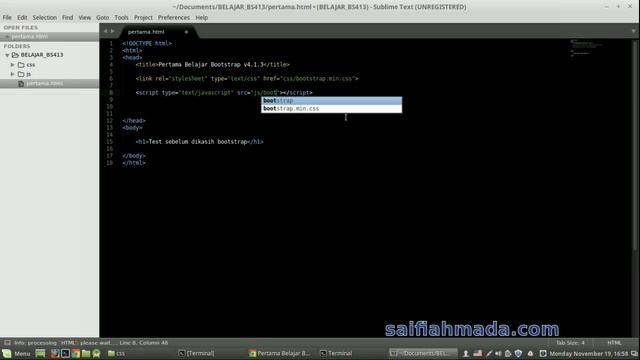The image size is (640, 360).
Task: Choose 'bootstrap' autocomplete suggestion
Action: coord(331,101)
